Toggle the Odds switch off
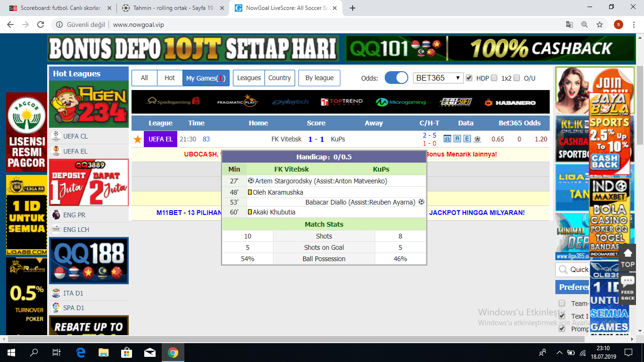Screen dimensions: 644x362 pos(396,78)
